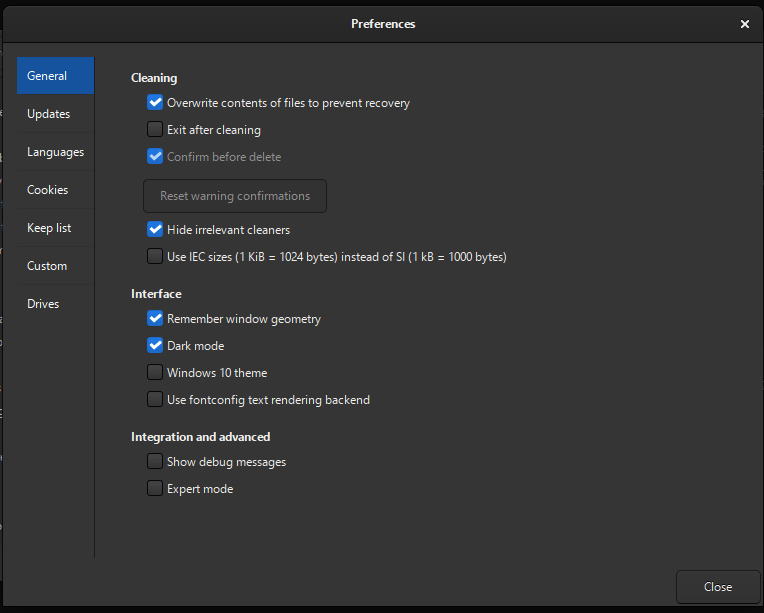
Task: Open the Drives tab
Action: (x=55, y=304)
